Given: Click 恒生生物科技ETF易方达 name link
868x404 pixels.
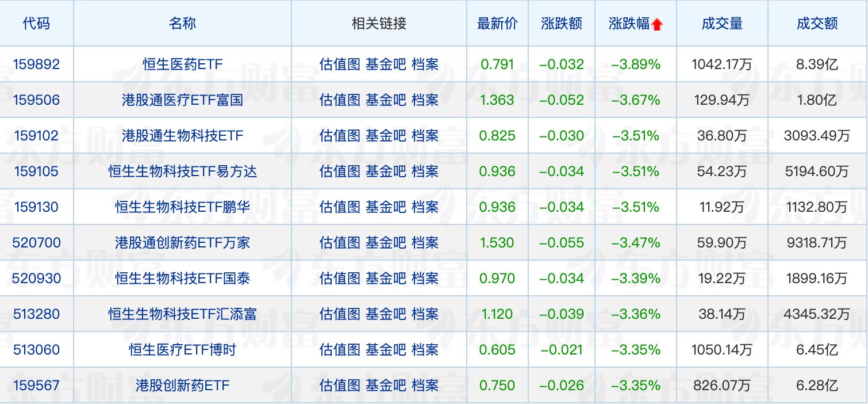Looking at the screenshot, I should (182, 171).
